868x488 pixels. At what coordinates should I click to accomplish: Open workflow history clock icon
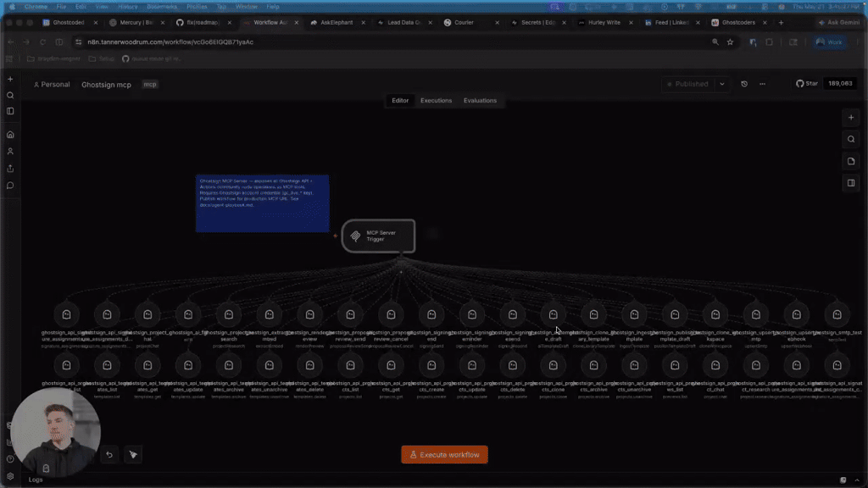pyautogui.click(x=744, y=84)
